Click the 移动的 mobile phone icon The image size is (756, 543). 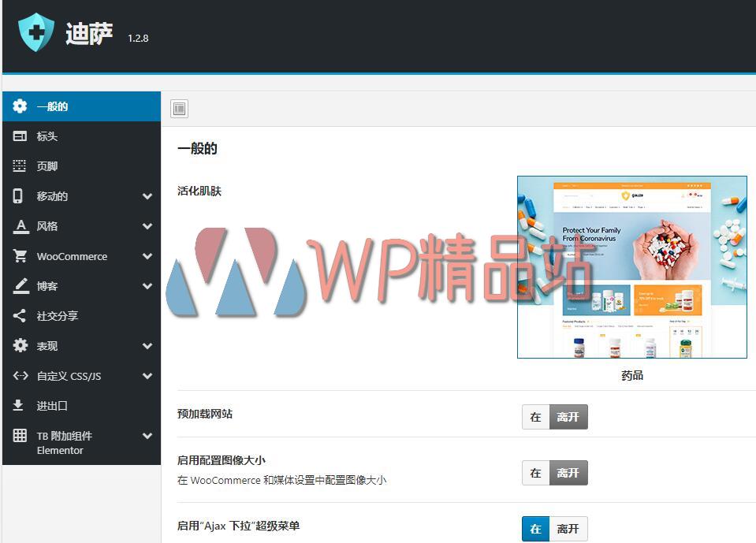click(x=20, y=195)
